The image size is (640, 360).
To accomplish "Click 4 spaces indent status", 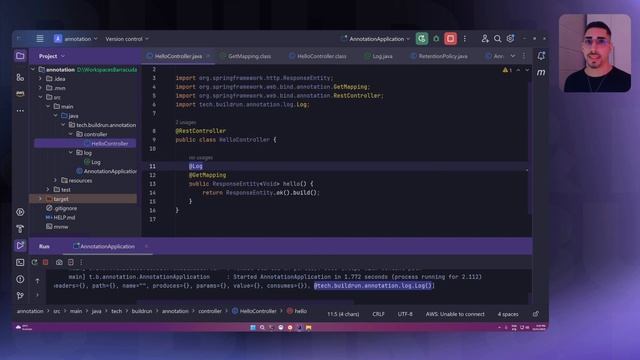I will tap(508, 314).
